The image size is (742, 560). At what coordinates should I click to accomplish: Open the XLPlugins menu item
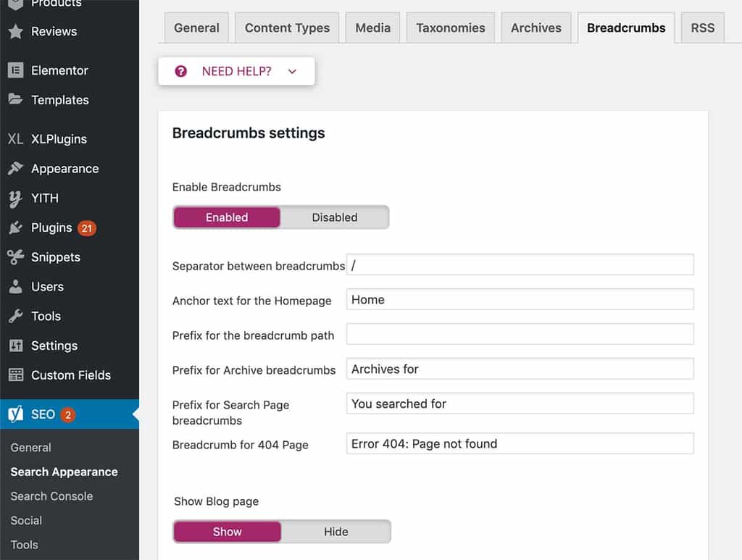70,139
